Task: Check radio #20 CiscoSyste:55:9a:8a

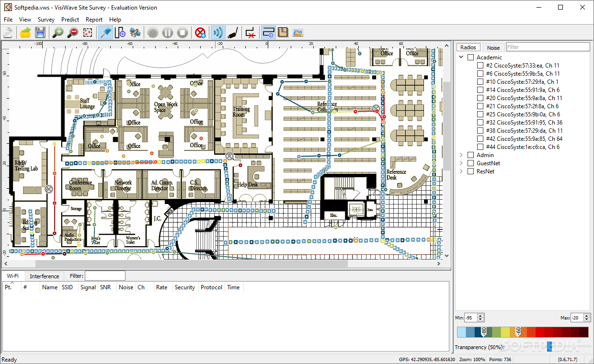Action: (480, 98)
